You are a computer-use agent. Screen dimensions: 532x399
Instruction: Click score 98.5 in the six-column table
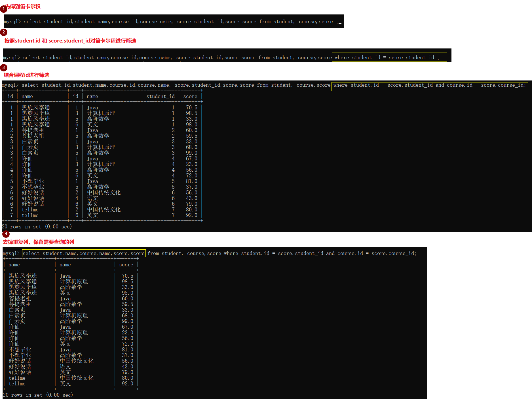[x=192, y=113]
